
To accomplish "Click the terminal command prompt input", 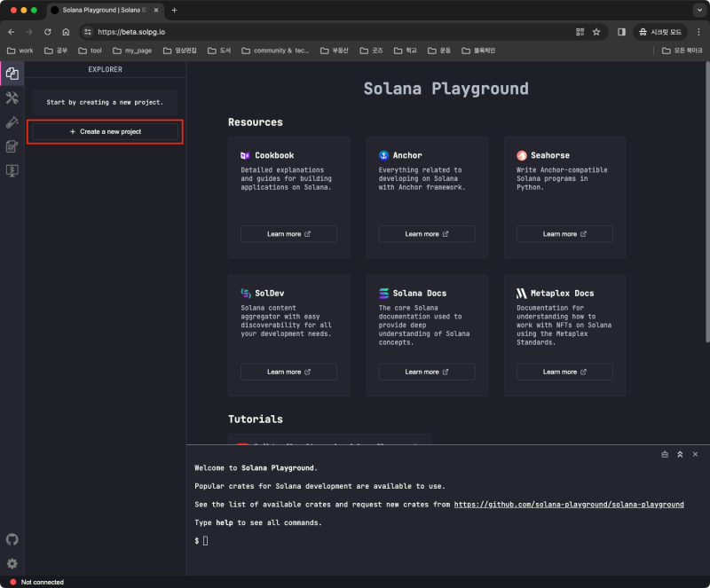I will 205,540.
